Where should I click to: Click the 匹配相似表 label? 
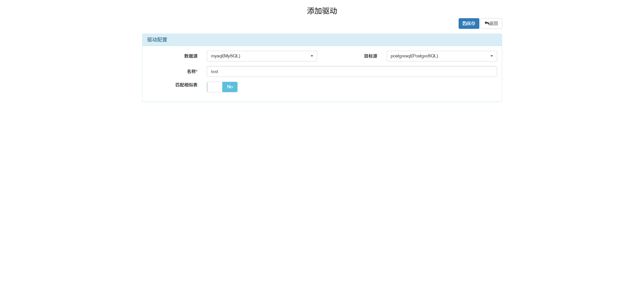(186, 85)
